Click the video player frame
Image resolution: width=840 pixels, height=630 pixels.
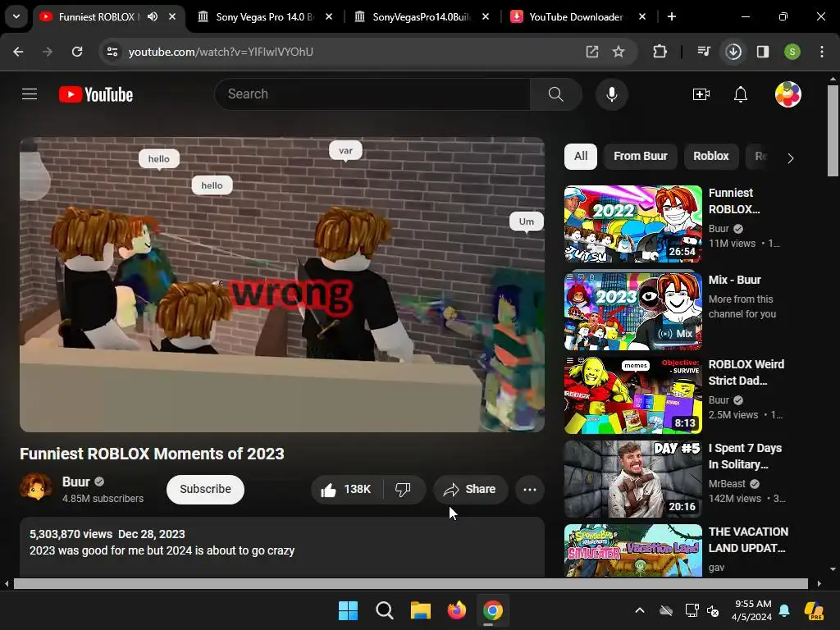(x=282, y=285)
